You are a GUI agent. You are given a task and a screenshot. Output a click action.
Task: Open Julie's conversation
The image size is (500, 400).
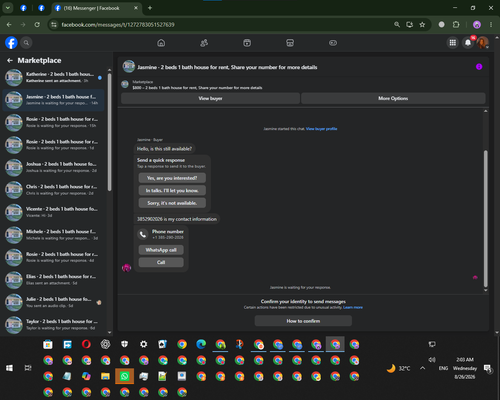(x=53, y=302)
